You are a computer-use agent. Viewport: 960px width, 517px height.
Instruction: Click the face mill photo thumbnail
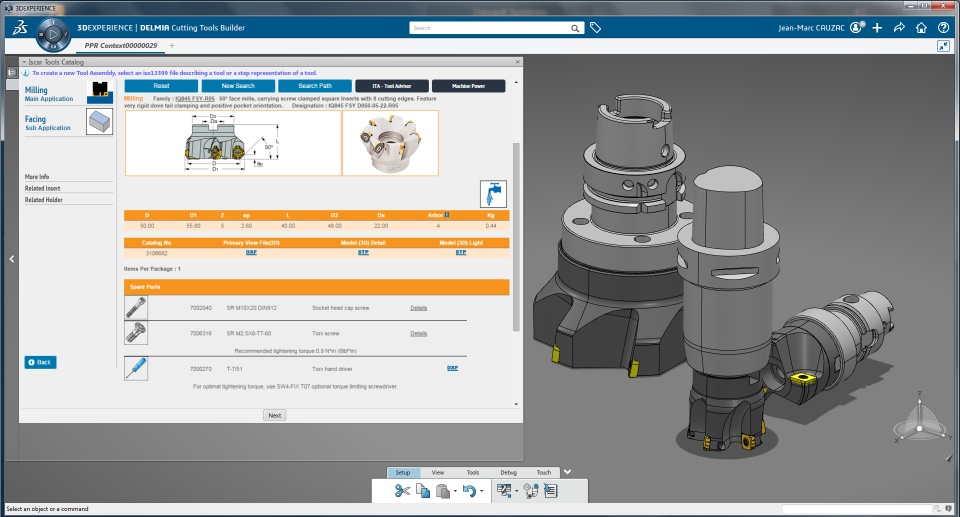391,143
